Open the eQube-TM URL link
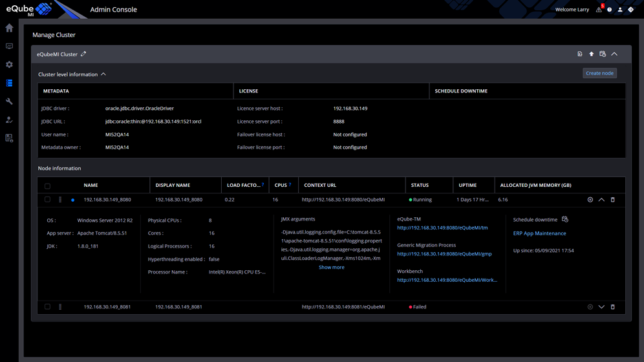 (442, 228)
